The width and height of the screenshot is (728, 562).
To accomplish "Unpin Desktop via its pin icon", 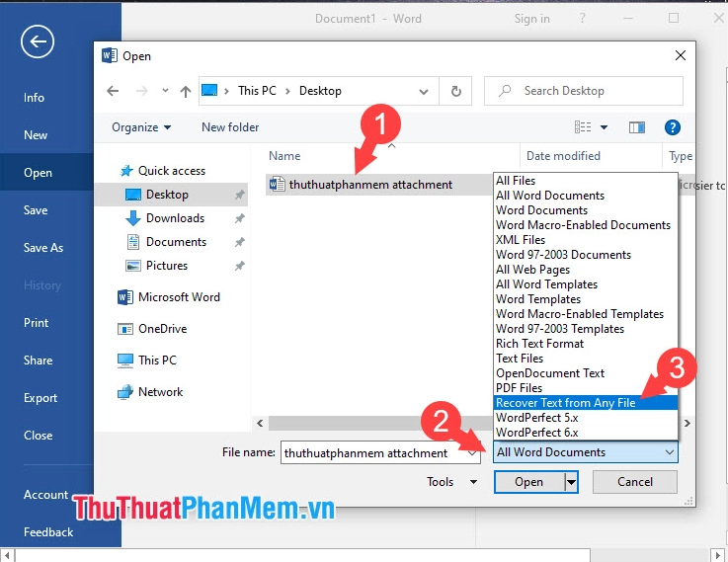I will tap(240, 195).
